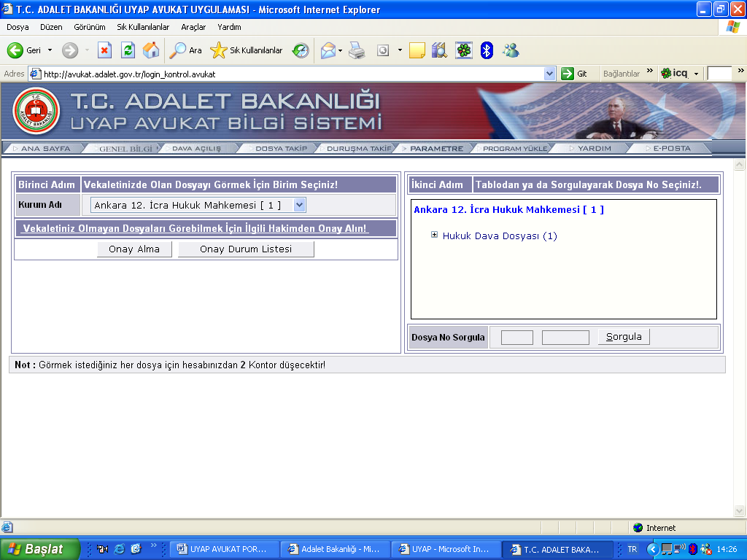
Task: Click Internet Explorer quick launch icon
Action: [119, 549]
